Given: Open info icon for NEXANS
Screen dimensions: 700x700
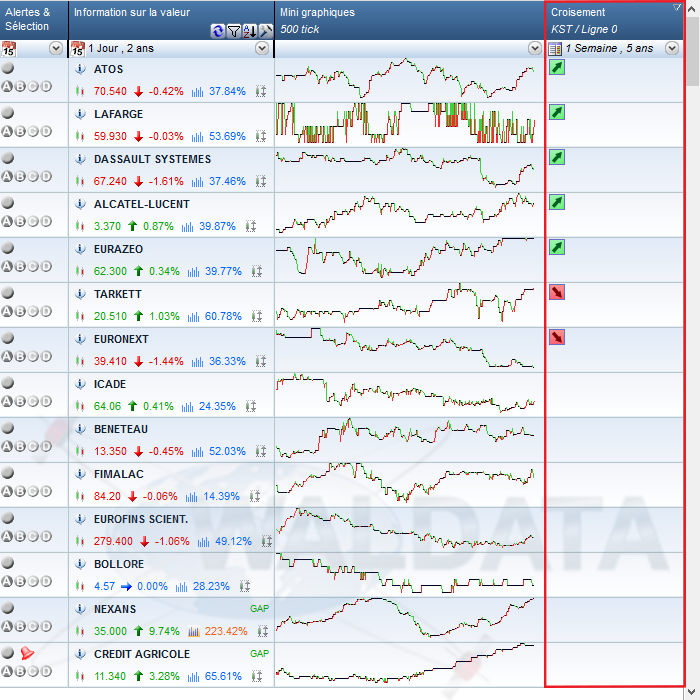Looking at the screenshot, I should pyautogui.click(x=80, y=609).
